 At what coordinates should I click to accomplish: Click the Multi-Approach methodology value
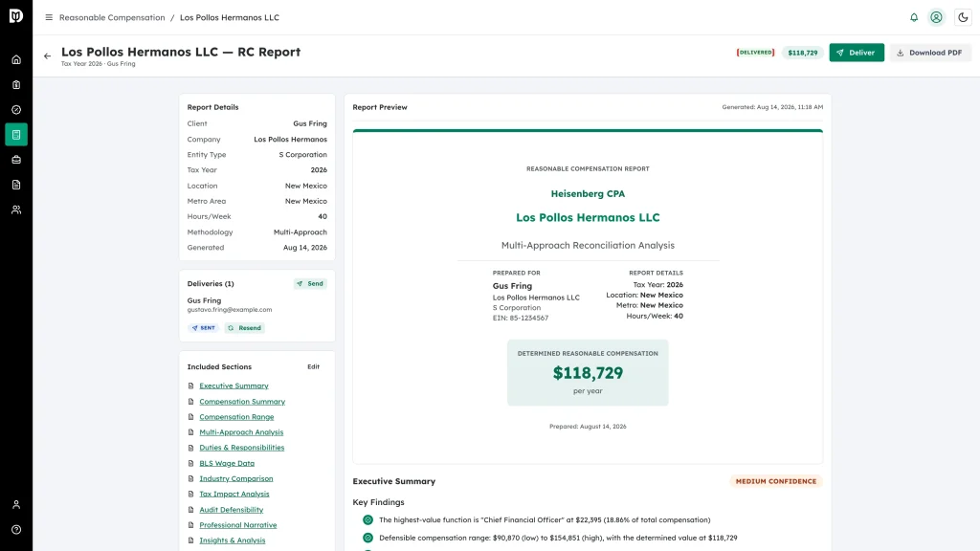point(300,232)
